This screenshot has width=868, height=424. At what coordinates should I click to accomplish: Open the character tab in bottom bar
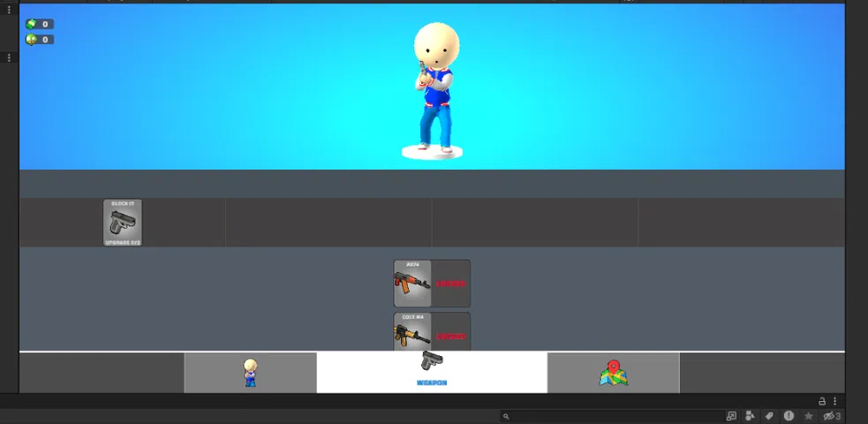tap(250, 373)
